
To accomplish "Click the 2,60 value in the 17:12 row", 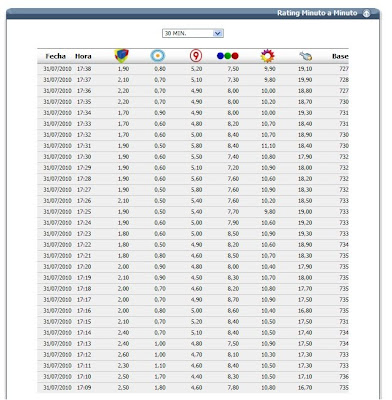I will pos(123,355).
